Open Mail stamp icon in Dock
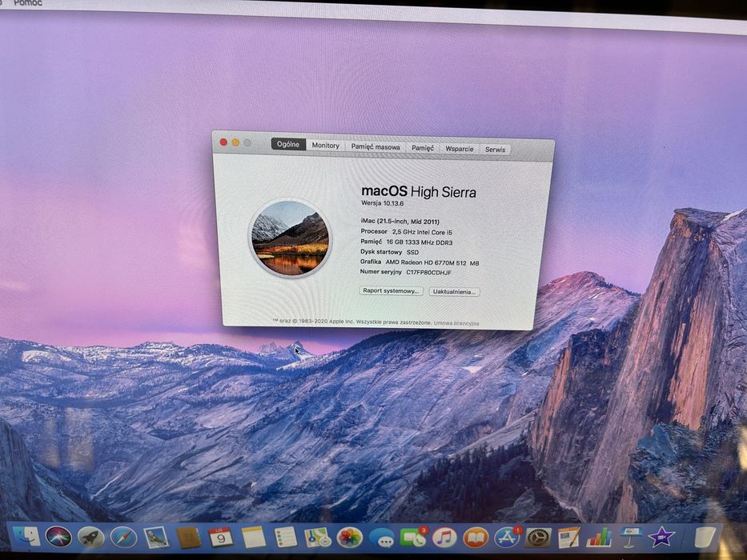This screenshot has width=747, height=560. pos(156,538)
